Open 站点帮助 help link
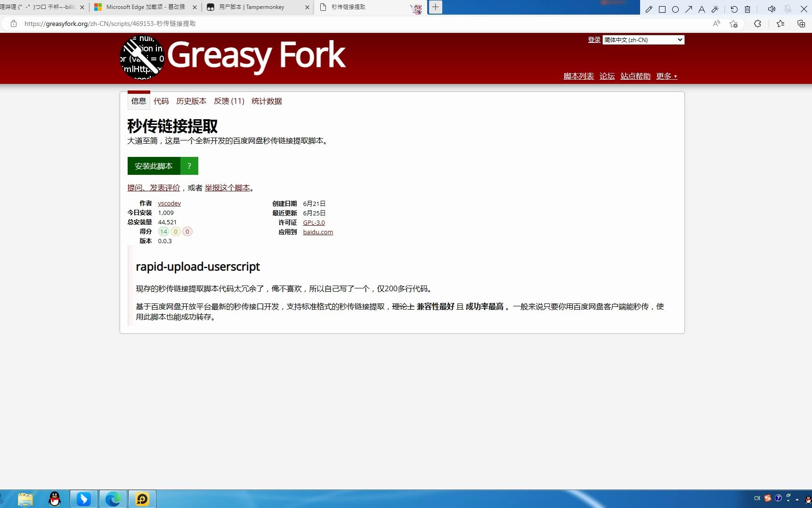 tap(635, 76)
